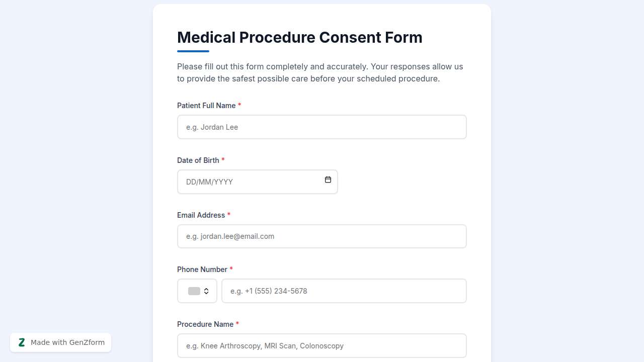
Task: Click the Medical Procedure Consent Form heading
Action: pyautogui.click(x=300, y=38)
